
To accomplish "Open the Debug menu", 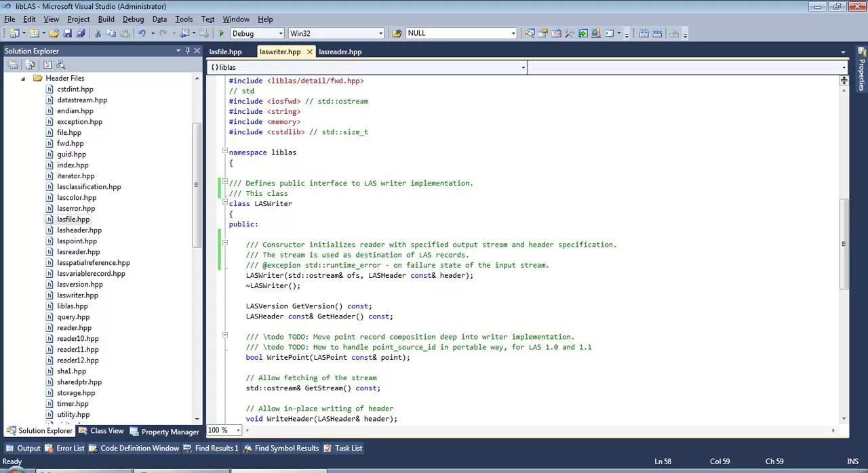I will (x=133, y=19).
